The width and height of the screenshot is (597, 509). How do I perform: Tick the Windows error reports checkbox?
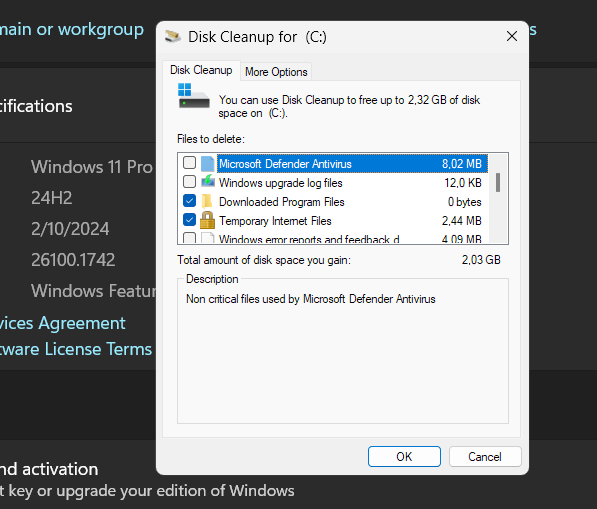189,238
